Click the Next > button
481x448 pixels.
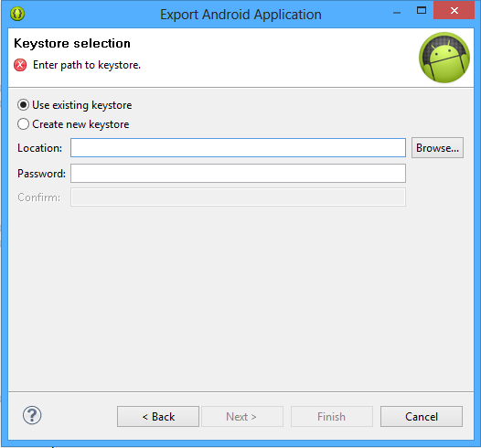[242, 416]
